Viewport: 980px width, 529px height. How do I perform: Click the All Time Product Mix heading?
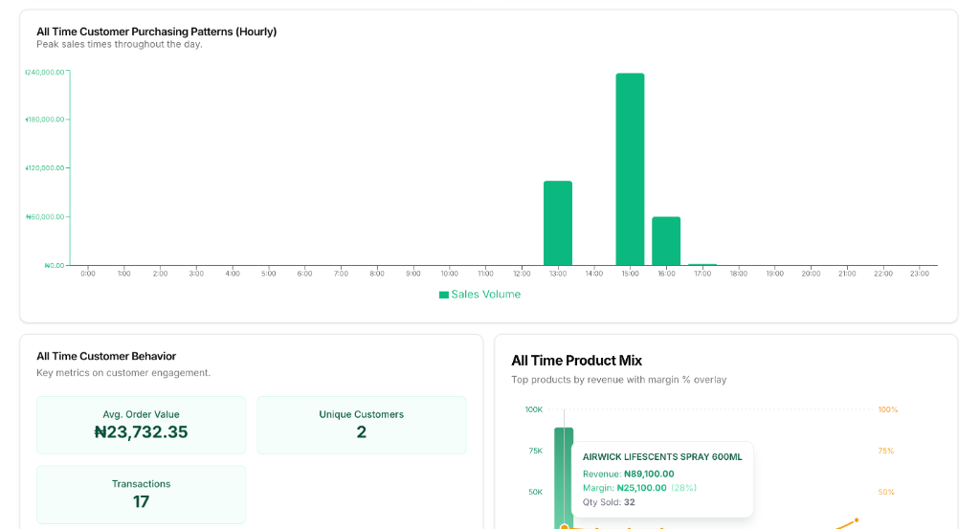(x=576, y=361)
